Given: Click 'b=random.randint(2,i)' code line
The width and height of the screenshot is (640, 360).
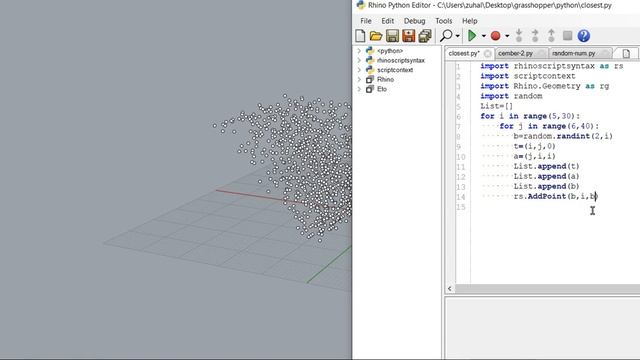Looking at the screenshot, I should [563, 136].
